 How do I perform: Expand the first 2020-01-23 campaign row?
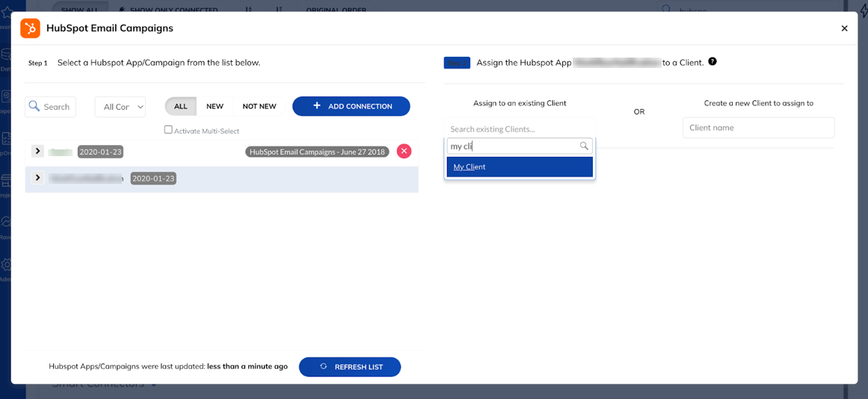click(37, 151)
